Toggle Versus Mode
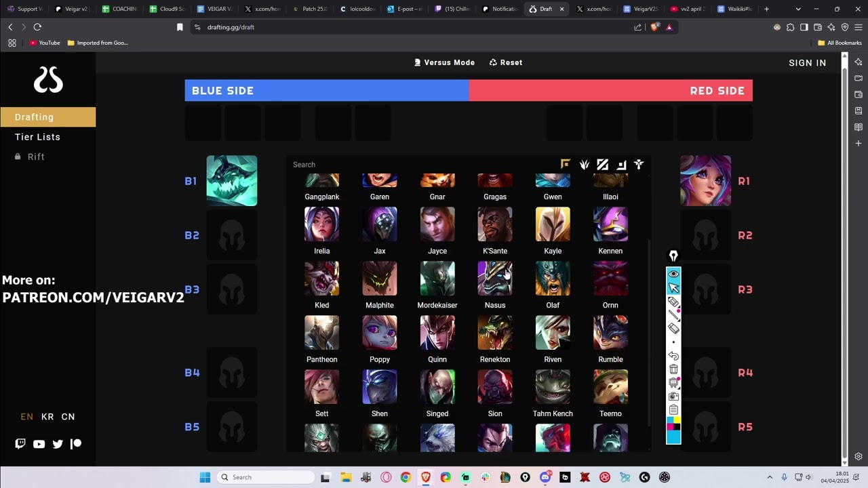 pyautogui.click(x=444, y=62)
